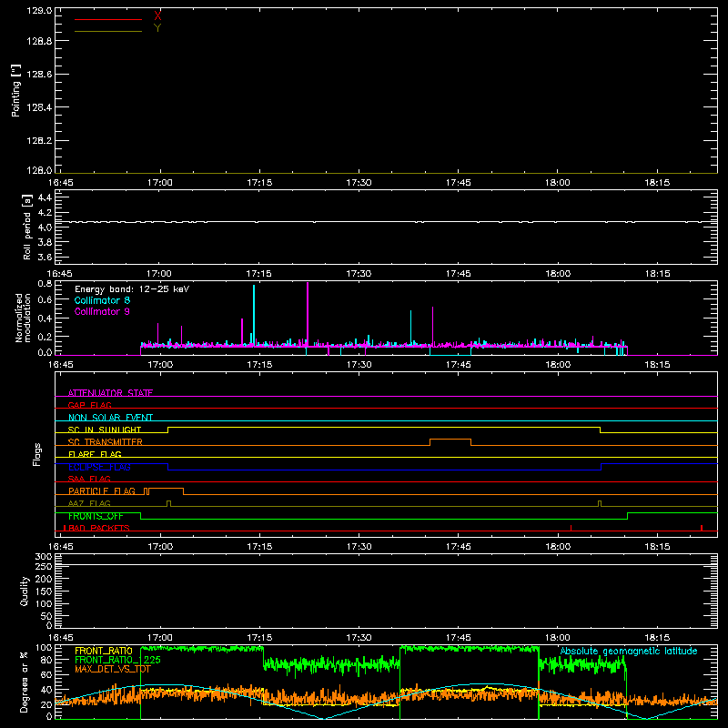Select the A4Z_FLAG label
This screenshot has width=728, height=728.
click(x=89, y=503)
